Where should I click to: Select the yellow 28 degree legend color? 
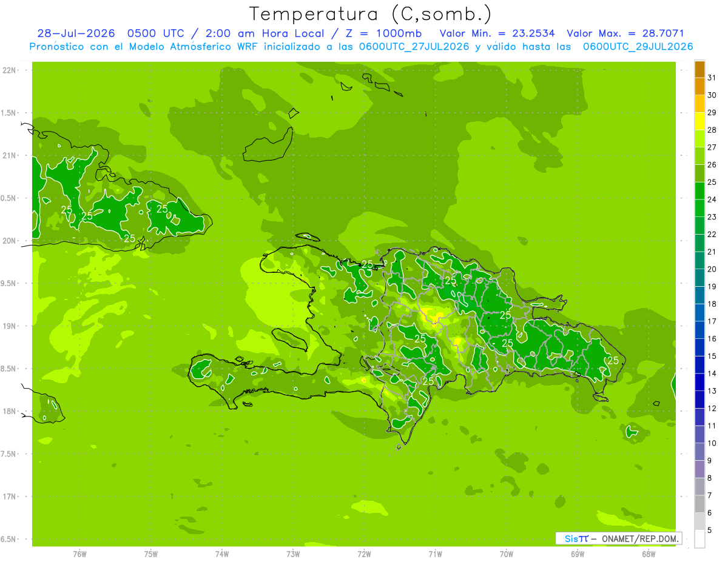pos(699,121)
